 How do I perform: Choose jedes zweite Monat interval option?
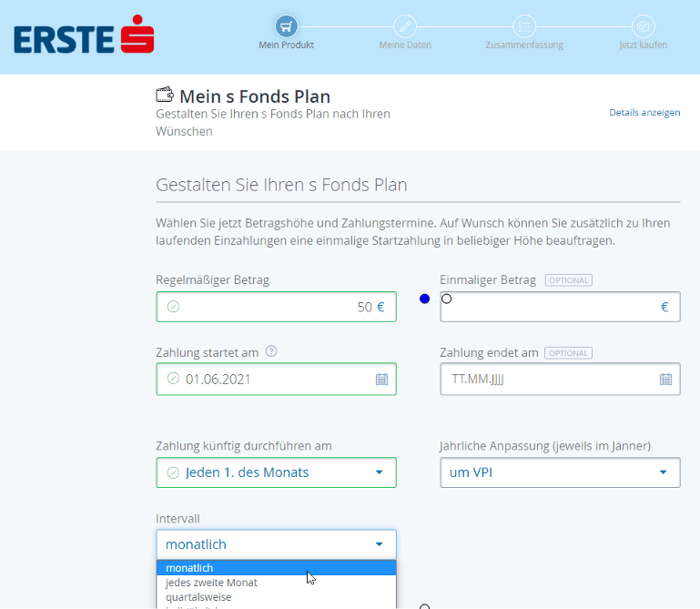tap(277, 583)
